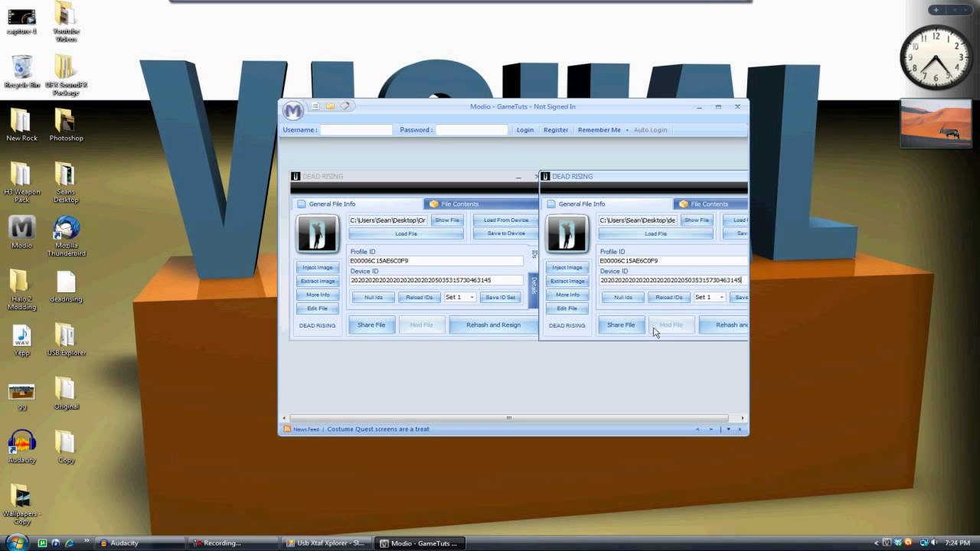Click the Register button
Screen dimensions: 980x551
[x=556, y=130]
